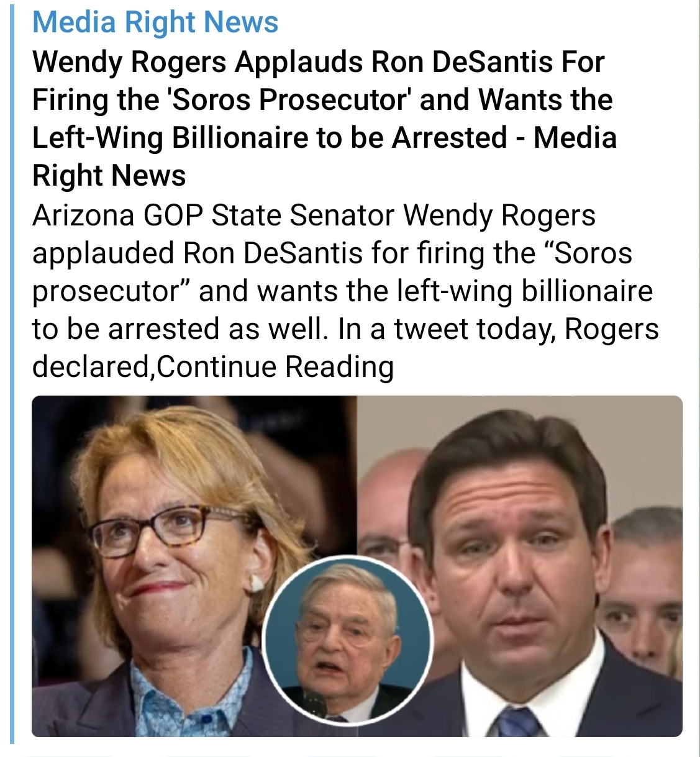Tap the man in dark suit photo
700x757 pixels.
pos(519,566)
